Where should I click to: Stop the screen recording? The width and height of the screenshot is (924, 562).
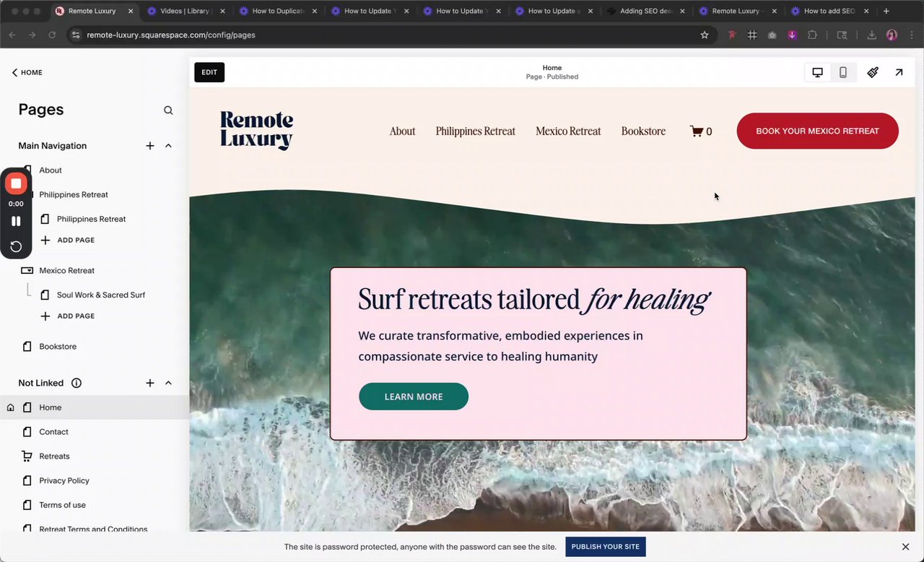click(16, 183)
